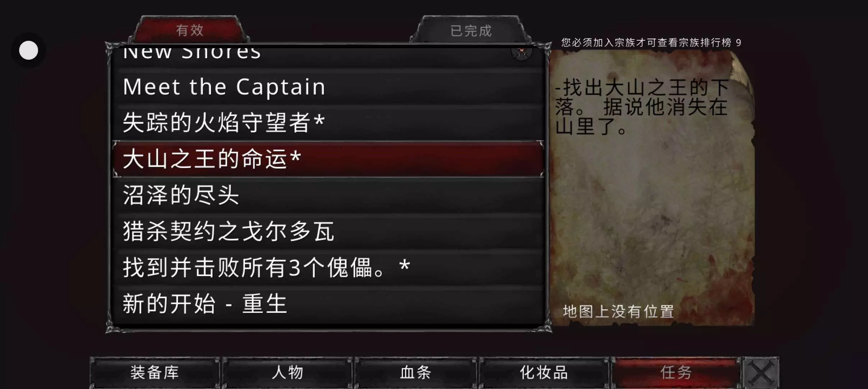The image size is (868, 389).
Task: Select the 任务 quests panel button
Action: [676, 372]
